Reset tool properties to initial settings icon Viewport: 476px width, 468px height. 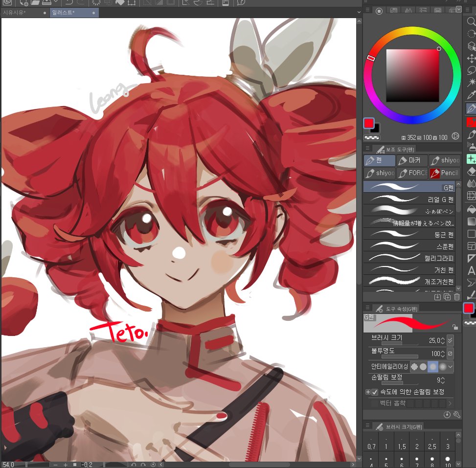point(447,415)
